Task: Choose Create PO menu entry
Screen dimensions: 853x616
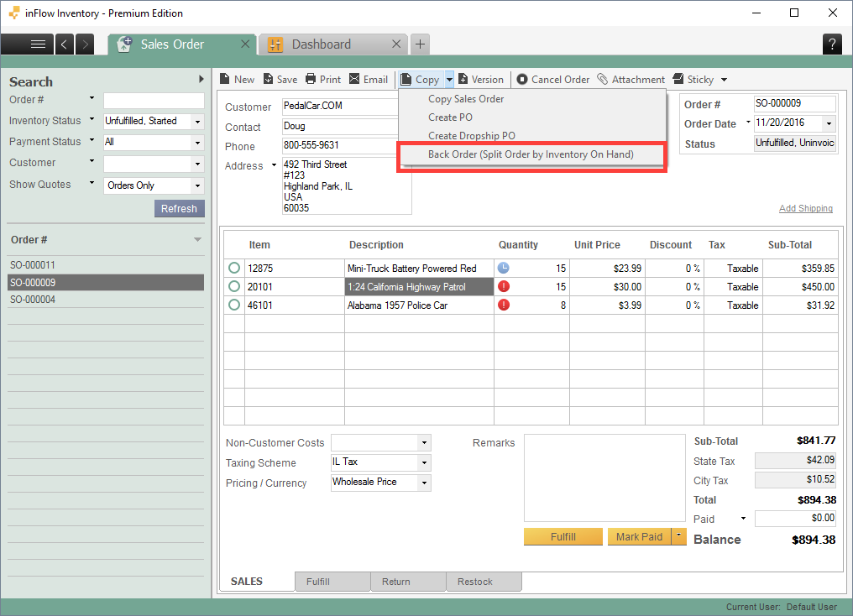Action: (x=450, y=117)
